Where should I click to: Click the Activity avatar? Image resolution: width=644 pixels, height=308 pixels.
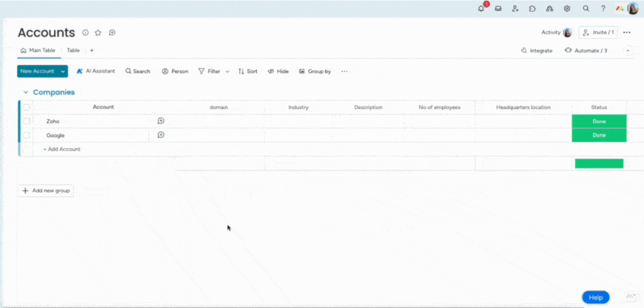[x=568, y=33]
